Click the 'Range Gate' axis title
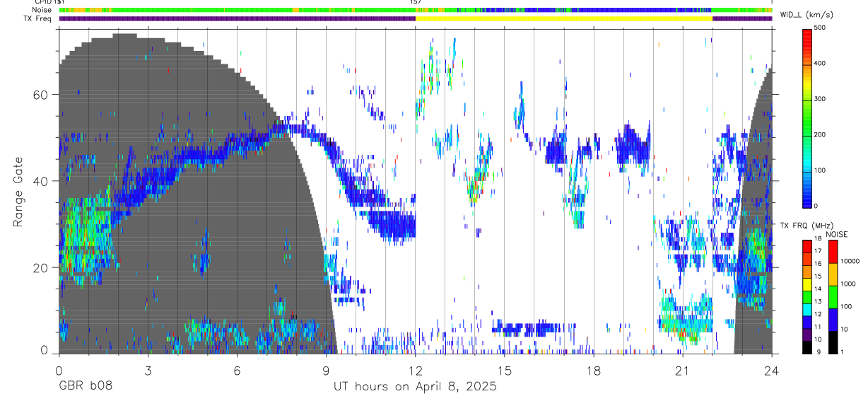The width and height of the screenshot is (868, 401). (x=19, y=192)
